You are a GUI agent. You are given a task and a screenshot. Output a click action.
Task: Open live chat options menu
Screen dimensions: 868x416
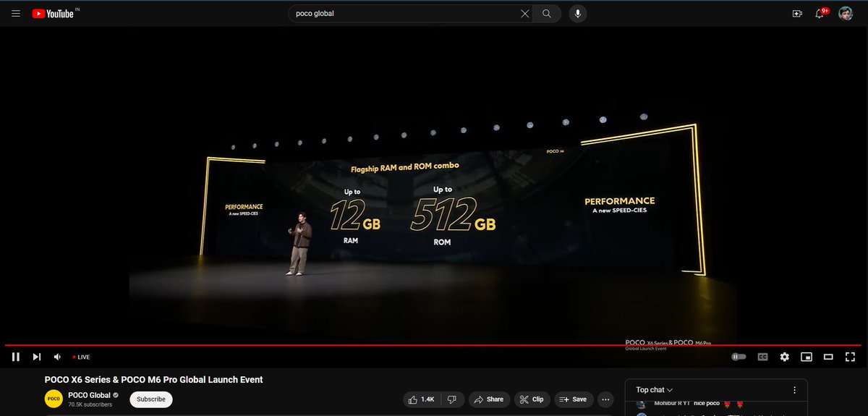tap(795, 390)
